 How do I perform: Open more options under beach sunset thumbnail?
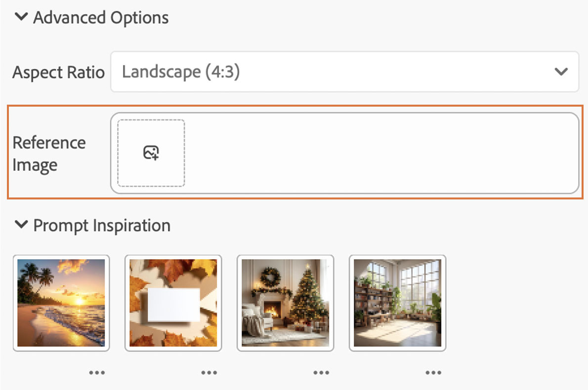pyautogui.click(x=97, y=372)
